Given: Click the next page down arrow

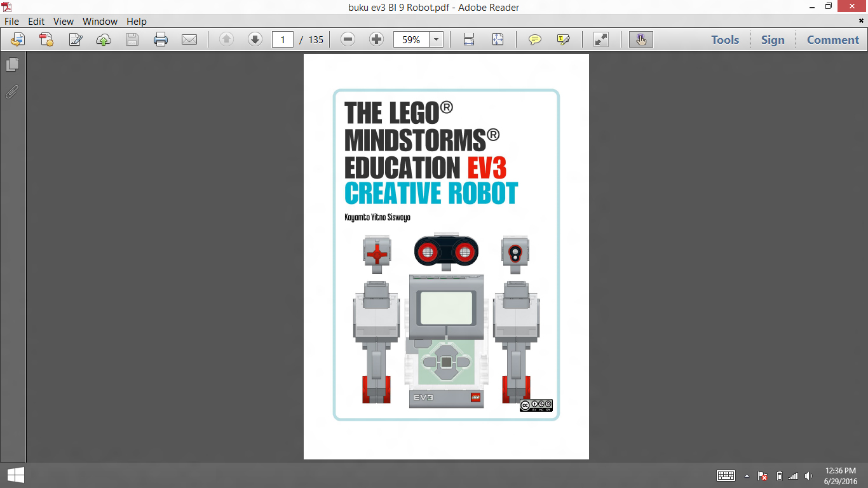Looking at the screenshot, I should pos(255,39).
